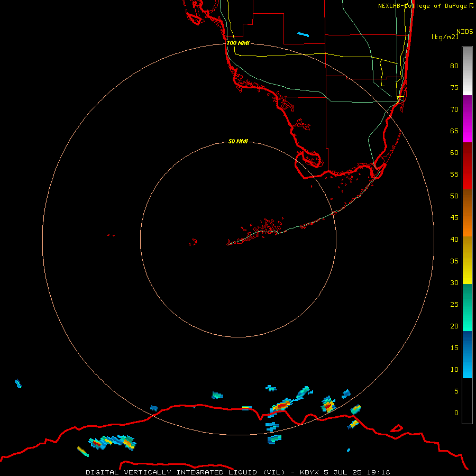
Task: Click the 0 value on the color scale
Action: (456, 413)
